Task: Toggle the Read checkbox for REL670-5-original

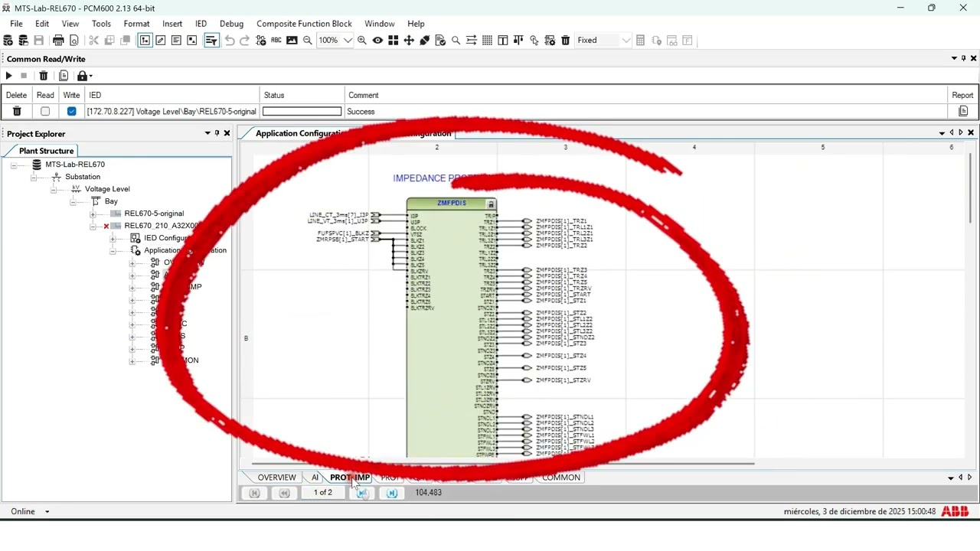Action: point(45,112)
